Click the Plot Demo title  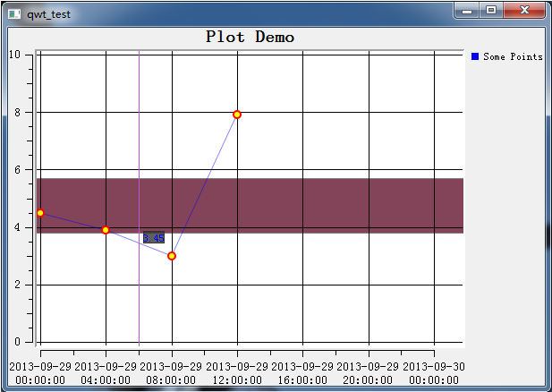(250, 37)
